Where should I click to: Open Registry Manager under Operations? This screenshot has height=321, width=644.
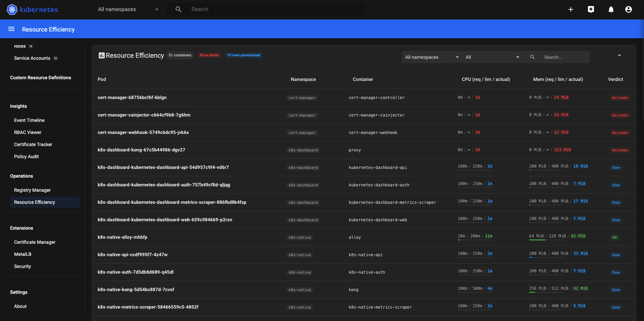[33, 190]
